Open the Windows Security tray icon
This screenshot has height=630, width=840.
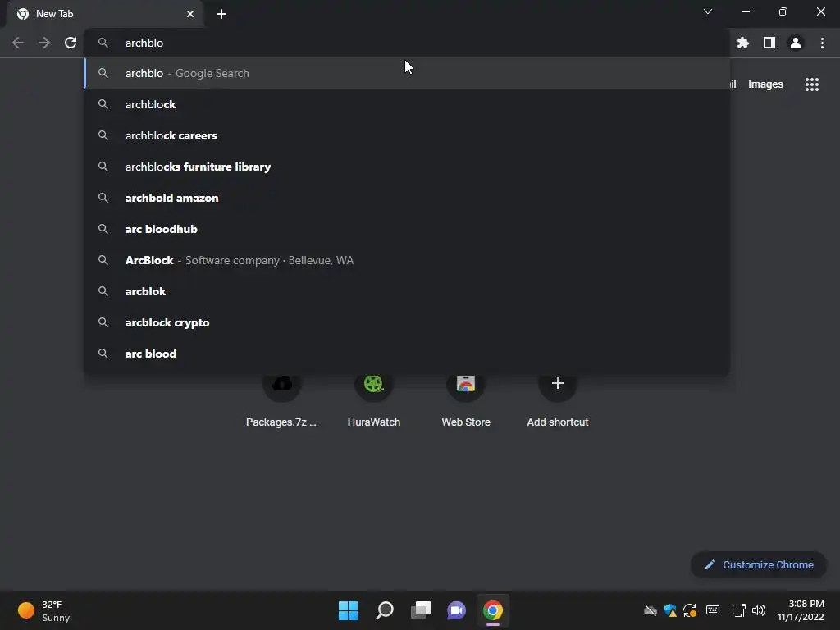click(x=670, y=610)
